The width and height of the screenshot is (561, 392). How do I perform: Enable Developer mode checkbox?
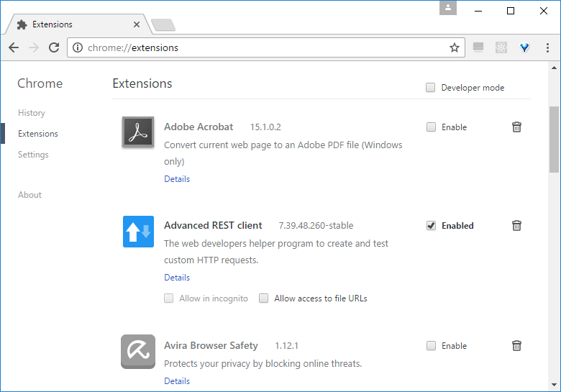click(430, 88)
